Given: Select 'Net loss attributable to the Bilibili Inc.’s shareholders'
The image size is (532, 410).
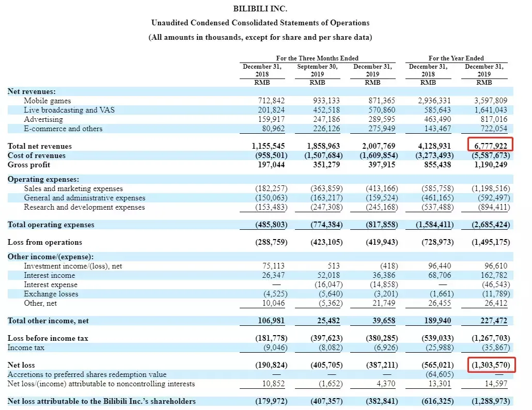Looking at the screenshot, I should point(101,401).
